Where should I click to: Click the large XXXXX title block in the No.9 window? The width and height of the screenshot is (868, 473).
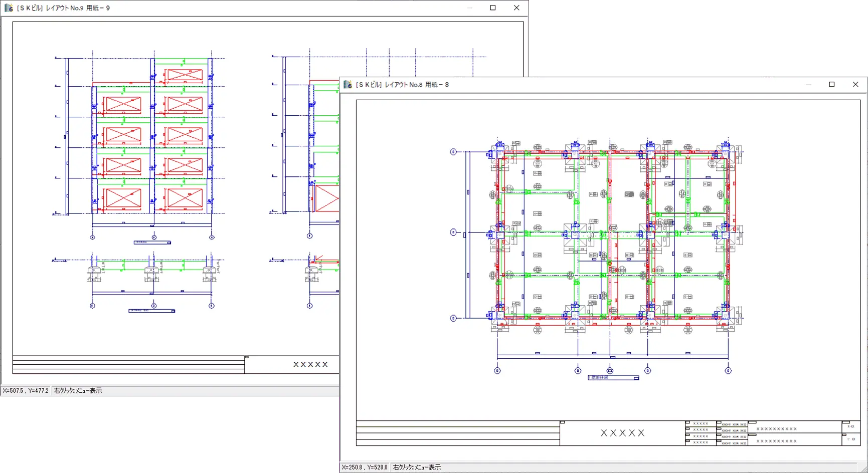310,365
